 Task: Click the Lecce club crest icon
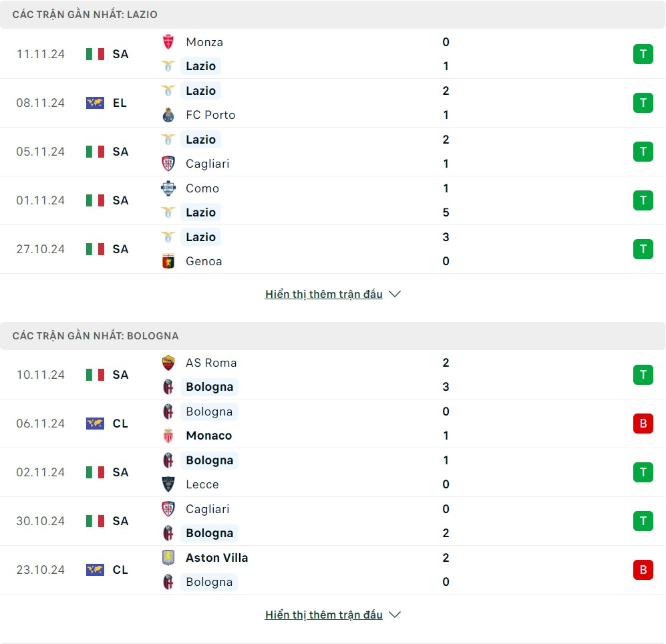tap(168, 484)
